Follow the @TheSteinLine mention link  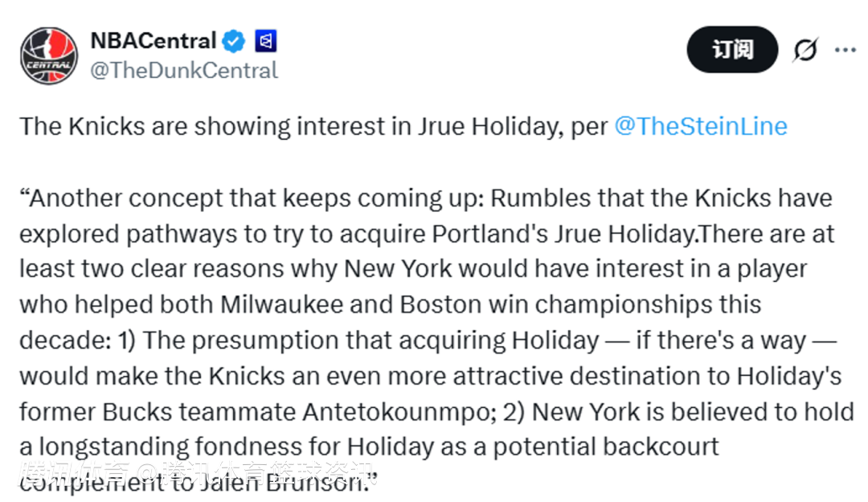tap(700, 126)
